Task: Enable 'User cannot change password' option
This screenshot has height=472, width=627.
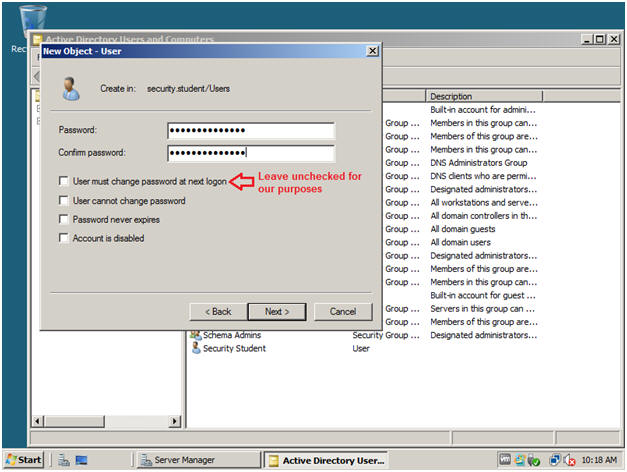Action: click(x=64, y=200)
